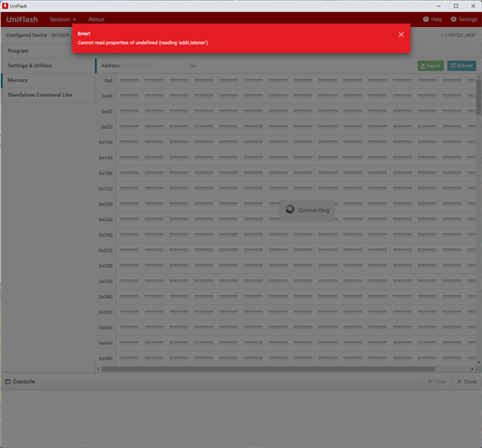
Task: Click the memory row address 0x300
Action: click(x=106, y=266)
